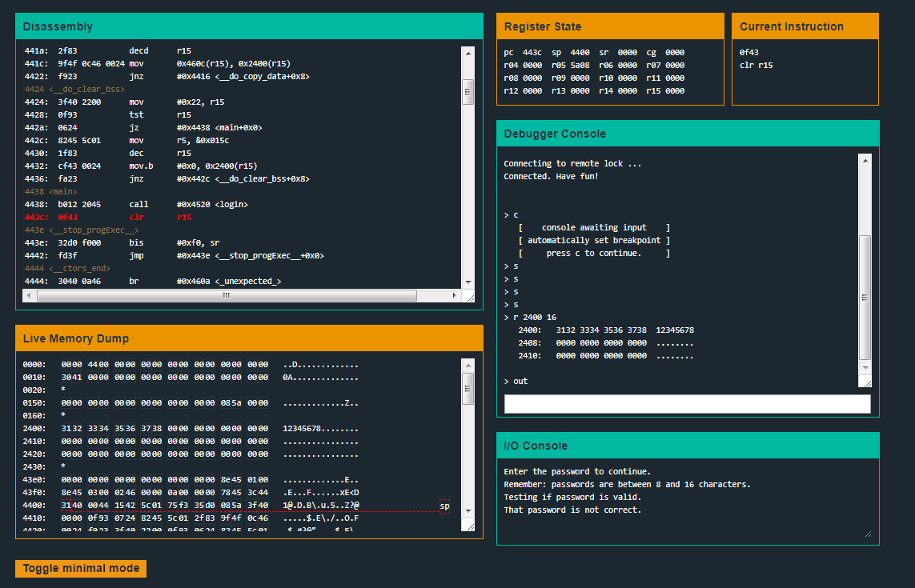The image size is (915, 588).
Task: Click the Debugger Console resize grip
Action: [x=866, y=382]
